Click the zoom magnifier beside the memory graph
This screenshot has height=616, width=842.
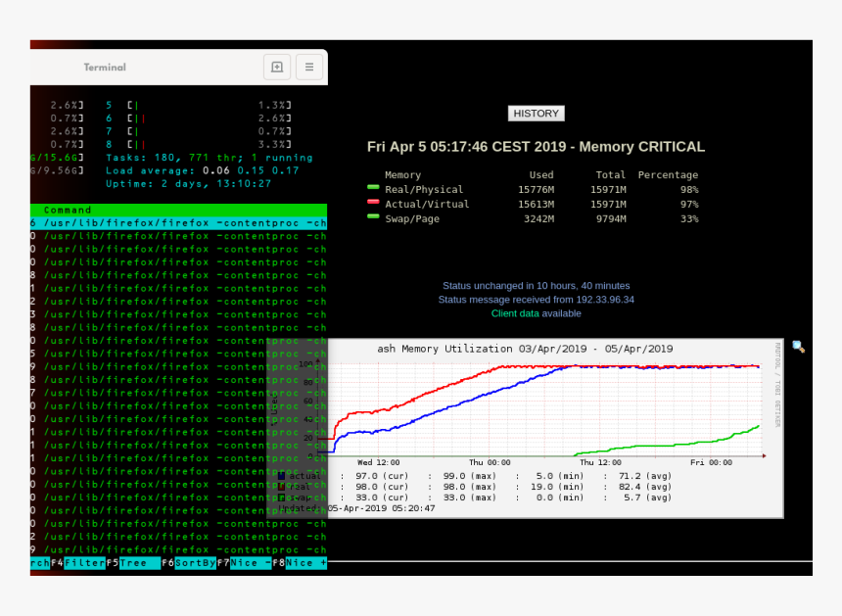(798, 347)
